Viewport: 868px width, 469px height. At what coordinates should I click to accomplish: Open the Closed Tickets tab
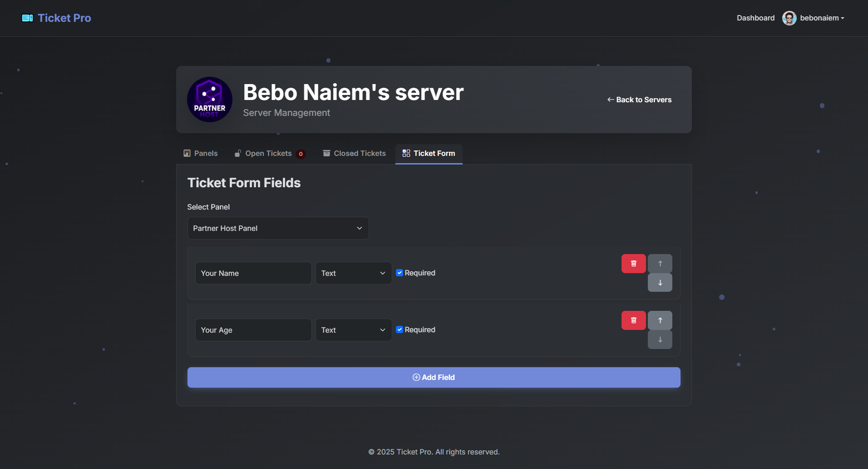[355, 154]
